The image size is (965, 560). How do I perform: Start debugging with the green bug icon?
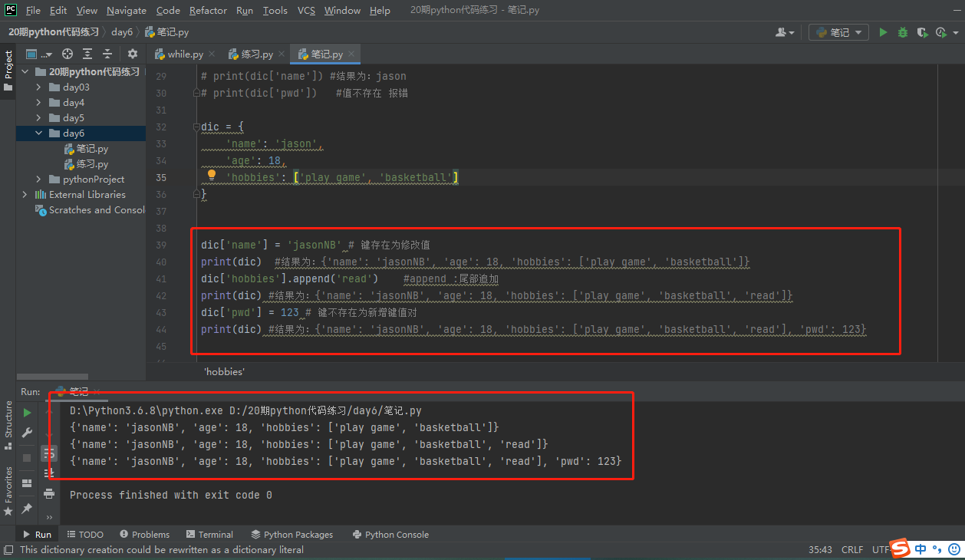pyautogui.click(x=903, y=32)
